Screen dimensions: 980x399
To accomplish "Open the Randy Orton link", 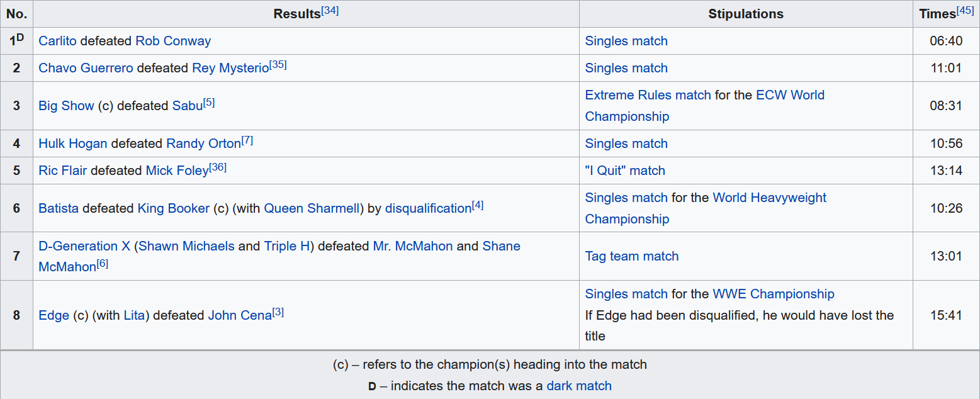I will [x=203, y=143].
